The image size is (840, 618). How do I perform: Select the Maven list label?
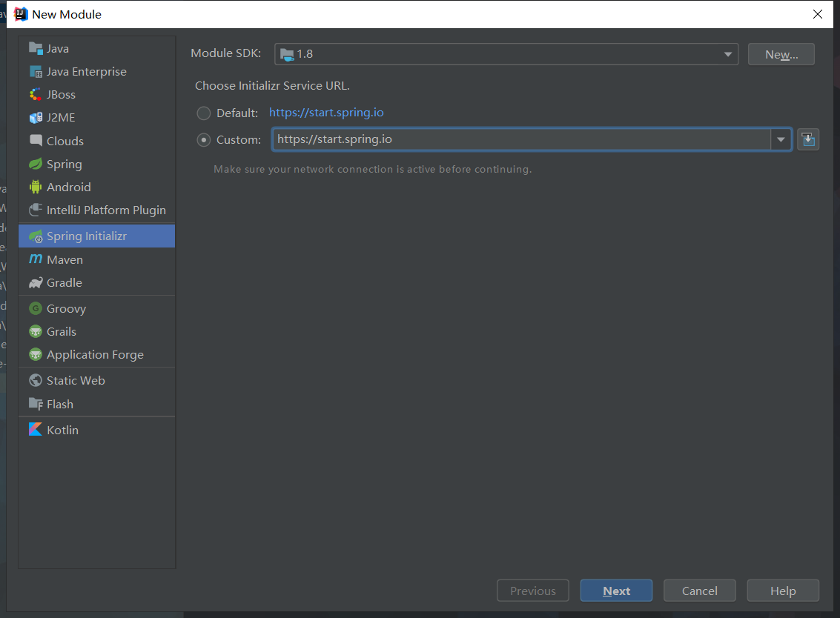[65, 260]
